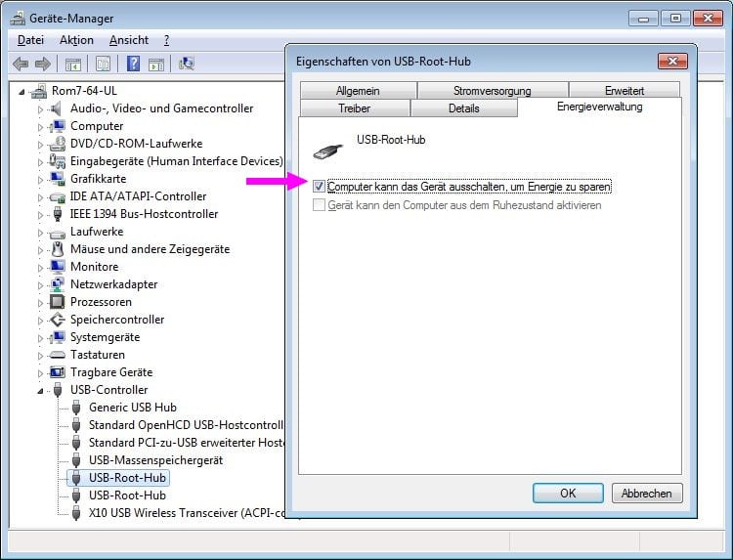Click show/hide console tree toolbar icon

(x=72, y=65)
